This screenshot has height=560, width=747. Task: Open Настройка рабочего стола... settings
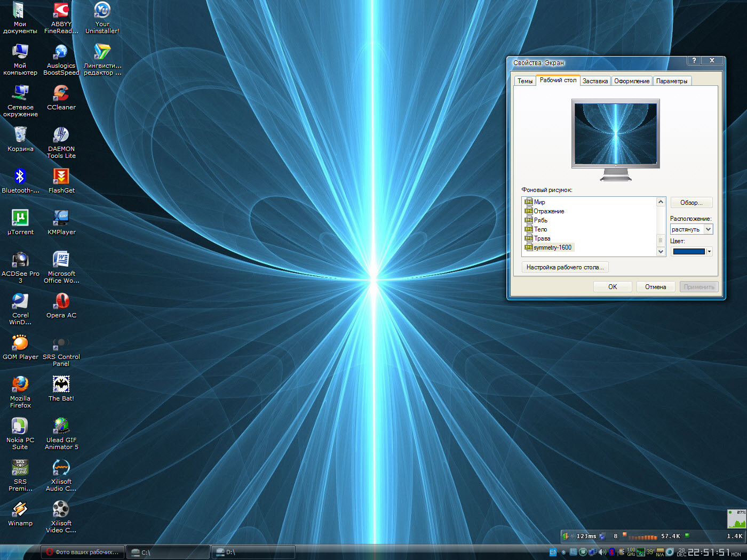point(565,267)
